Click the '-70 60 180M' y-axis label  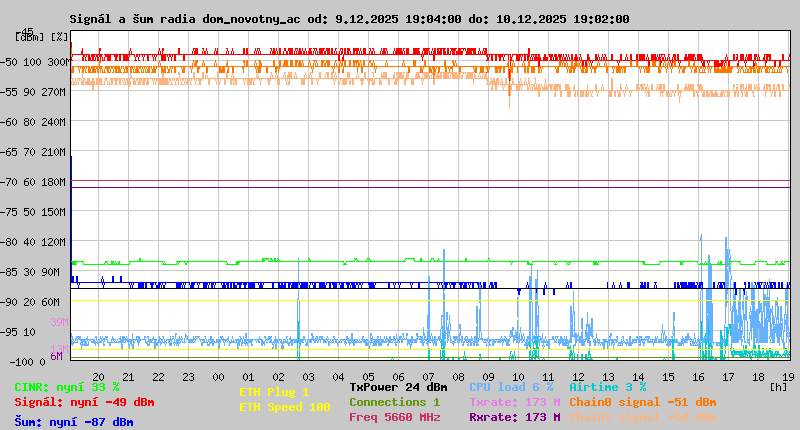pyautogui.click(x=34, y=182)
